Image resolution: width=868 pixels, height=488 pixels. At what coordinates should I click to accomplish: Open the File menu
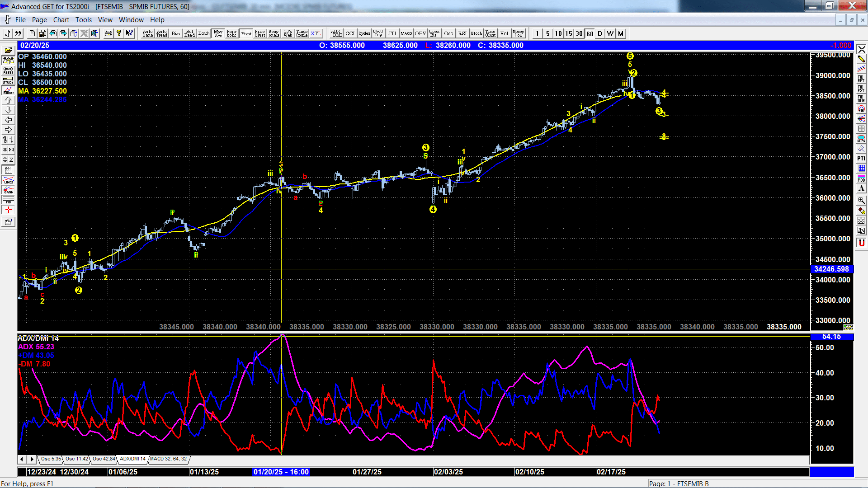point(20,20)
